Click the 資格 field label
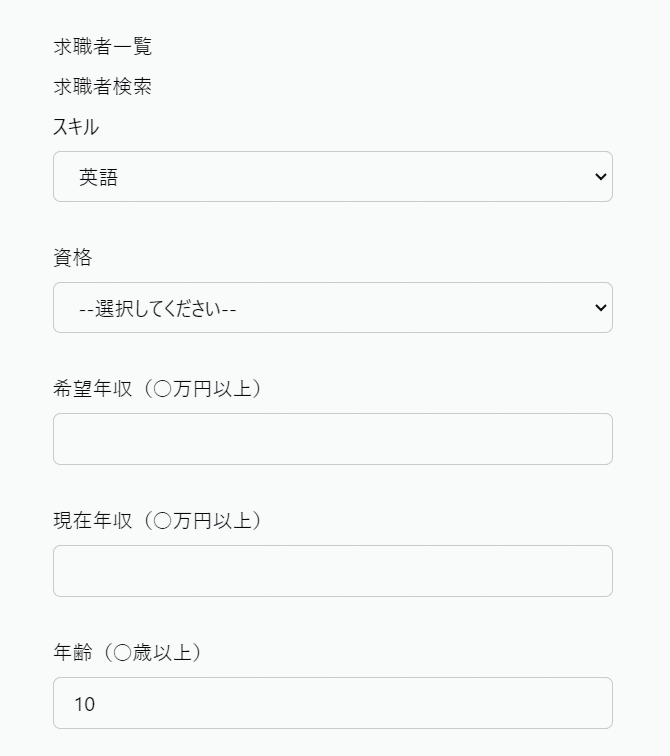 (72, 258)
